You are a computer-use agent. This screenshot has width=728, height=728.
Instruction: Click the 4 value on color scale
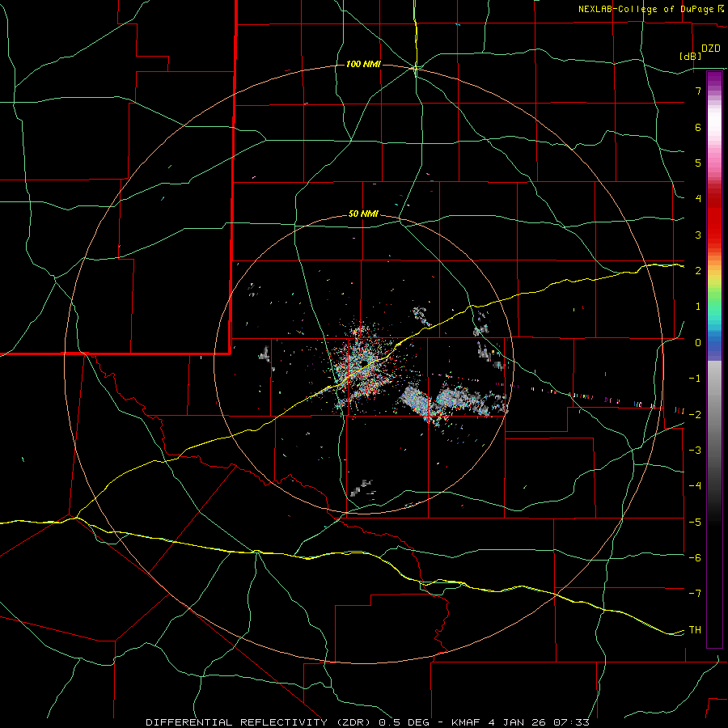(698, 199)
